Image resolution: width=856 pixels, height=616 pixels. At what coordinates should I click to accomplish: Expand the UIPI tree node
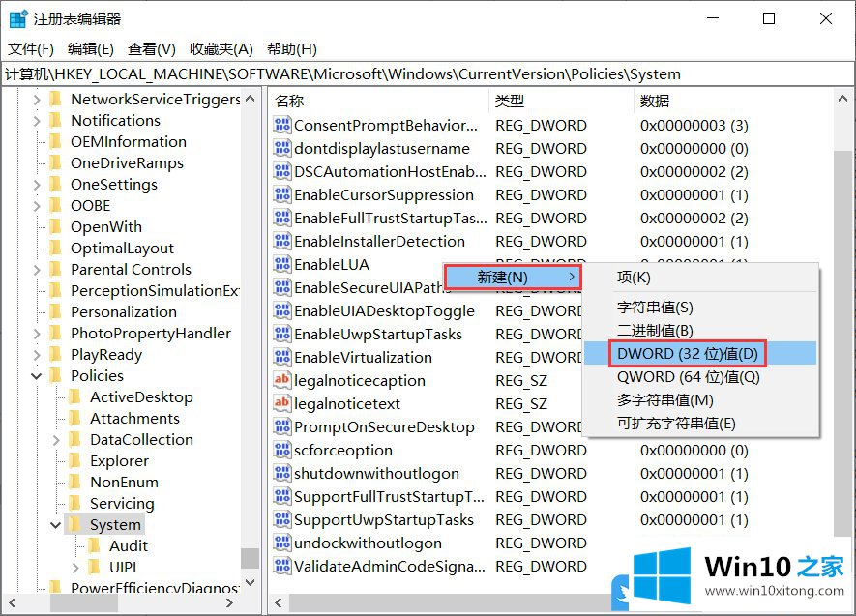click(75, 568)
